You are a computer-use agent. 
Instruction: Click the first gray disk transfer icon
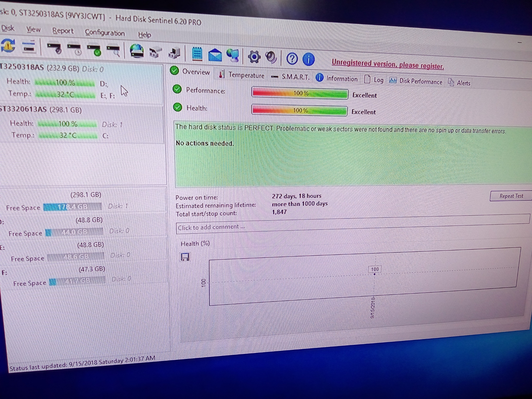click(155, 53)
